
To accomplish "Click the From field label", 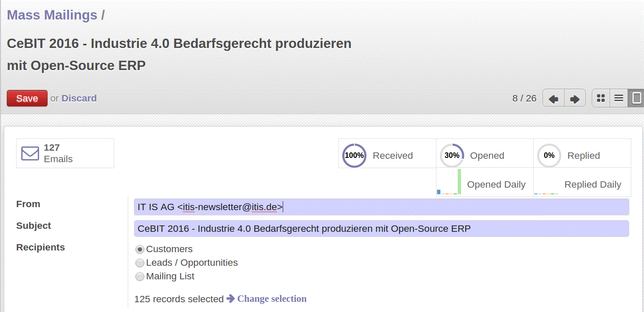I will tap(28, 204).
